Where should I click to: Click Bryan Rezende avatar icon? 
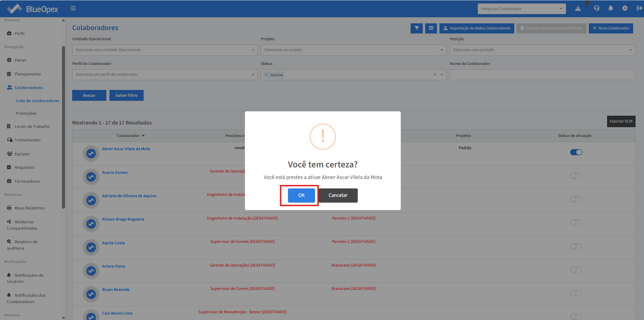(x=91, y=294)
